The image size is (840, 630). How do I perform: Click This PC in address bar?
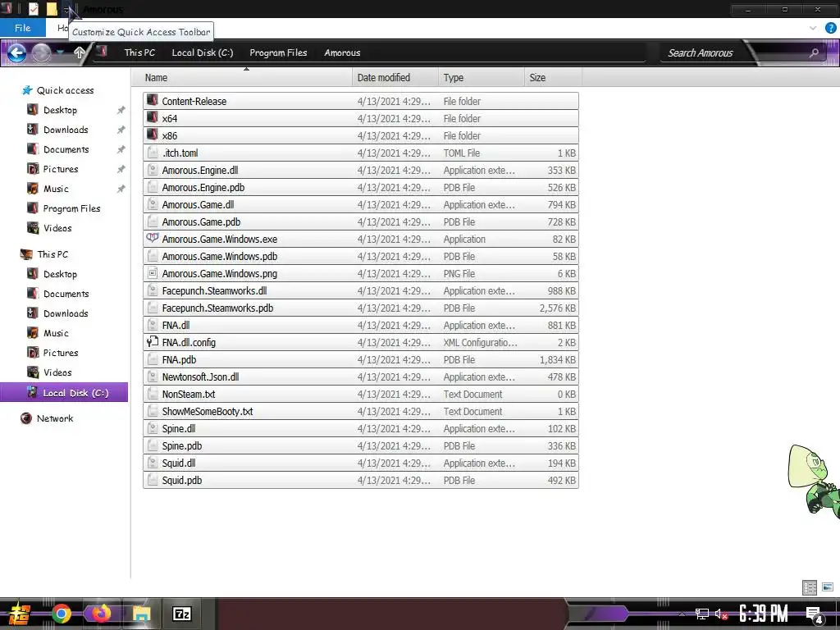[x=139, y=52]
